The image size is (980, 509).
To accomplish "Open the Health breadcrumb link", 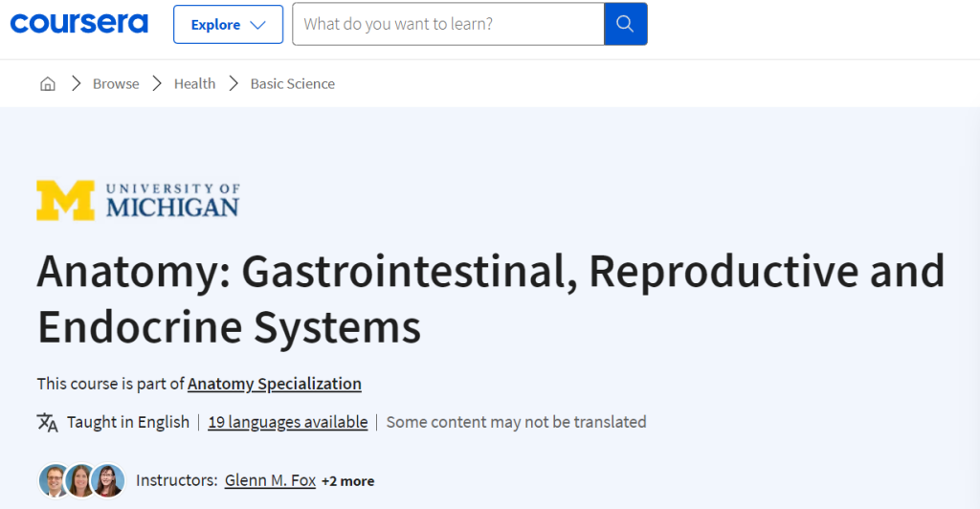I will (x=194, y=83).
